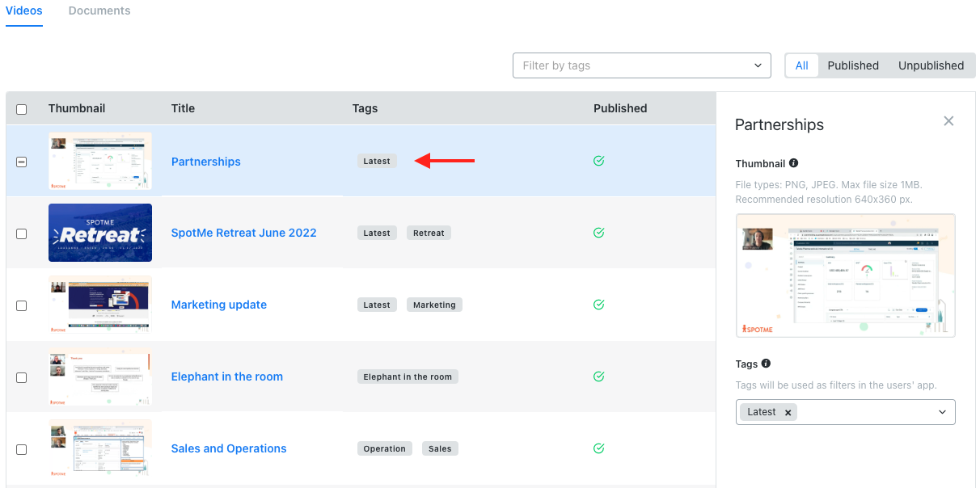Viewport: 980px width, 488px height.
Task: Close the Partnerships side panel
Action: [948, 121]
